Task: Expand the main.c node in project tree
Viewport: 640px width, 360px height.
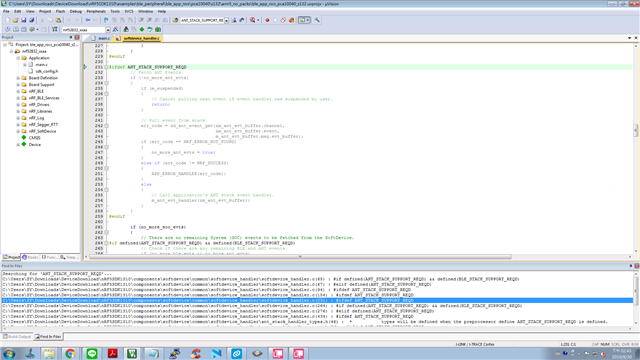Action: click(24, 64)
